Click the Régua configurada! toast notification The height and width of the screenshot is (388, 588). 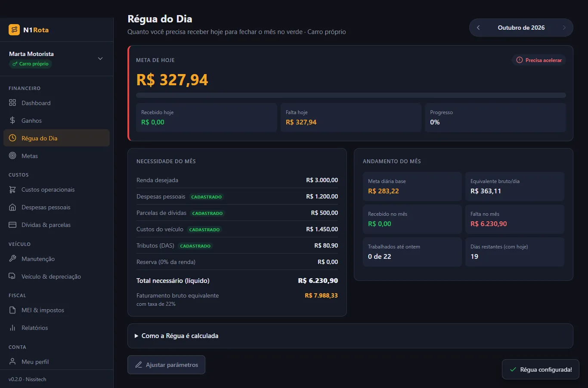coord(541,369)
